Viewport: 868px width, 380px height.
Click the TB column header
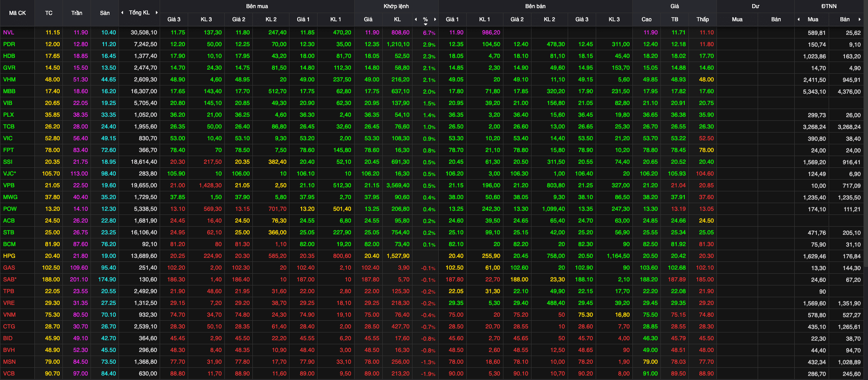pos(675,19)
